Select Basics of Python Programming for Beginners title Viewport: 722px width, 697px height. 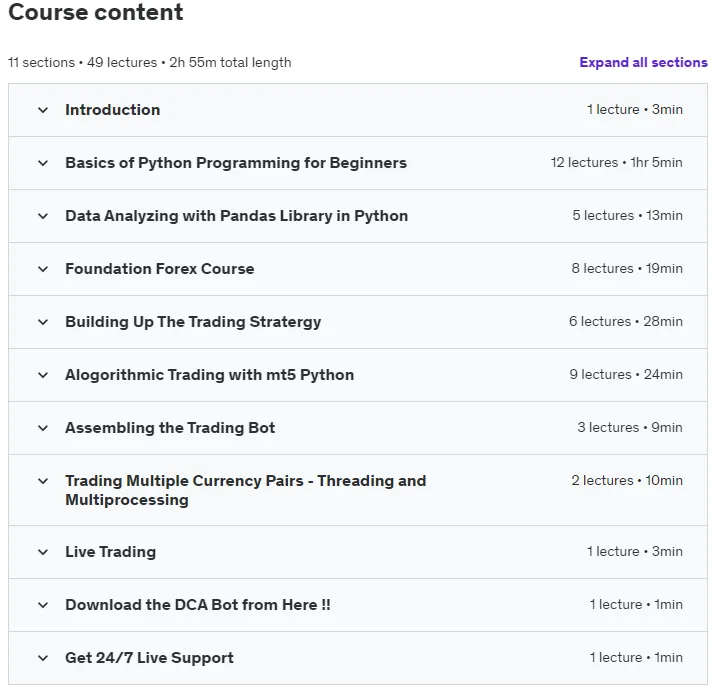click(x=236, y=163)
